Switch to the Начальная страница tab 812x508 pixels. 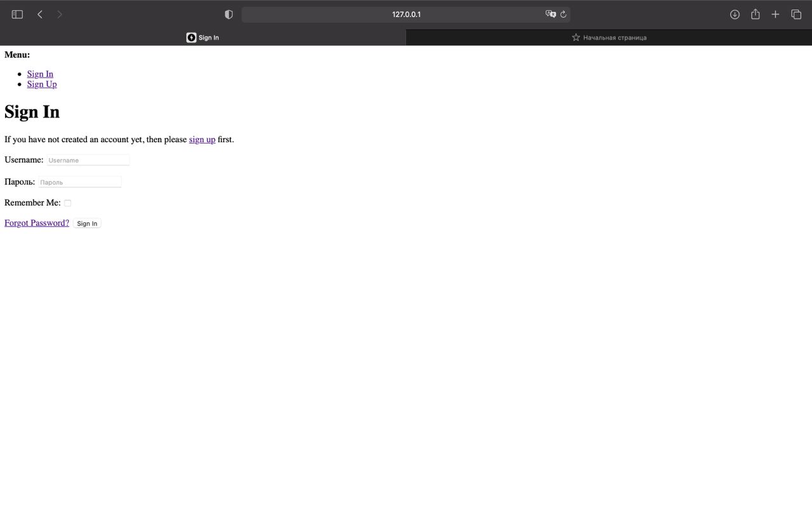(609, 37)
